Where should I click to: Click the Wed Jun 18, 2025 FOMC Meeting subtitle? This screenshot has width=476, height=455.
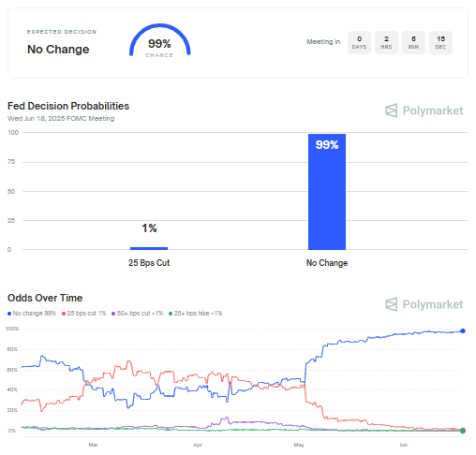click(x=61, y=118)
